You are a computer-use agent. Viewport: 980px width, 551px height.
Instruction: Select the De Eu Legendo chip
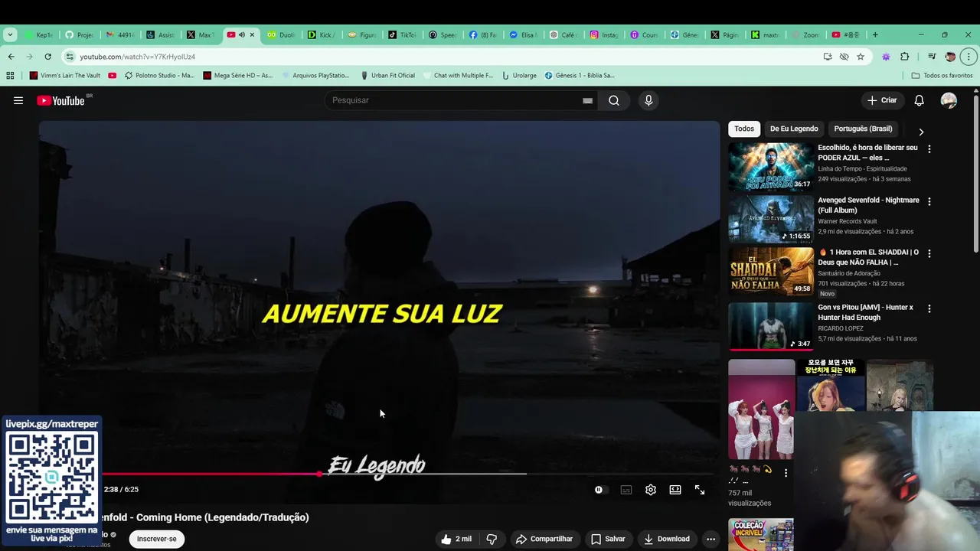pyautogui.click(x=794, y=129)
